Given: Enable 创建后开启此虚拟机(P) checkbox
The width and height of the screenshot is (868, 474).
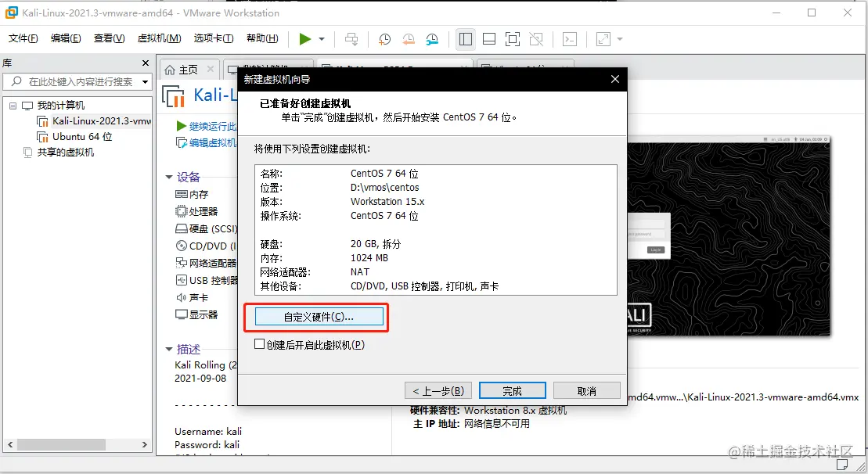Looking at the screenshot, I should 259,344.
